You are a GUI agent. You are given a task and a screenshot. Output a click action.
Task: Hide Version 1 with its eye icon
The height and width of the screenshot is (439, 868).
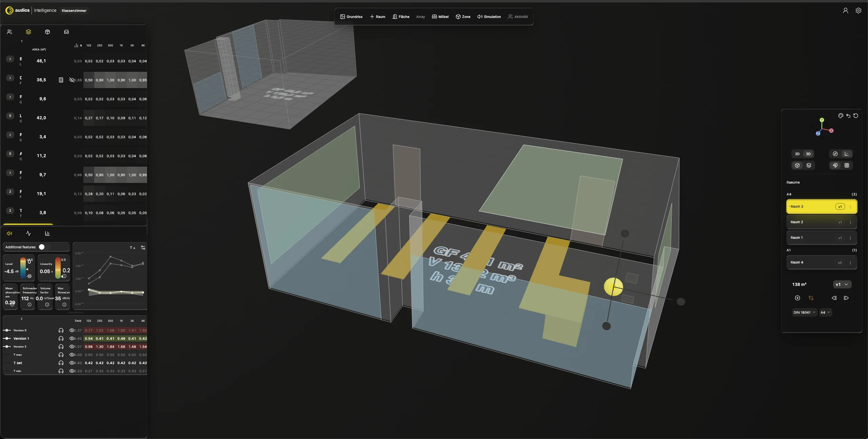point(72,338)
